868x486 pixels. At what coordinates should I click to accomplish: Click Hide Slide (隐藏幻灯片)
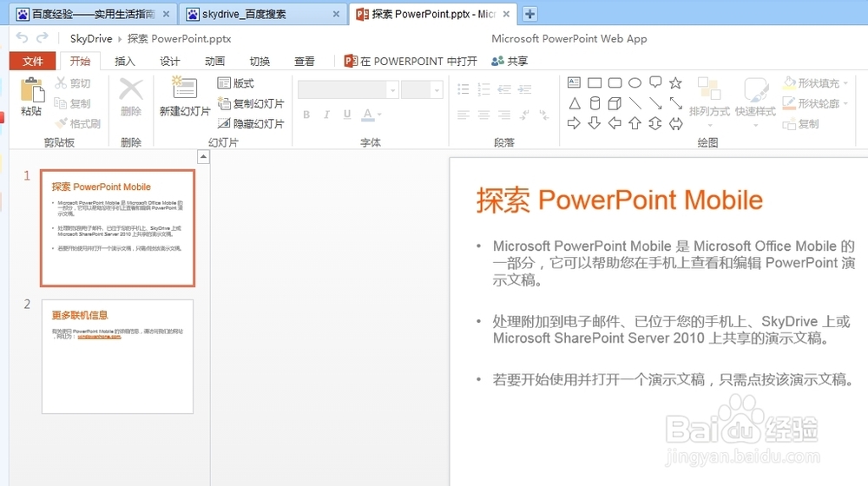point(251,123)
